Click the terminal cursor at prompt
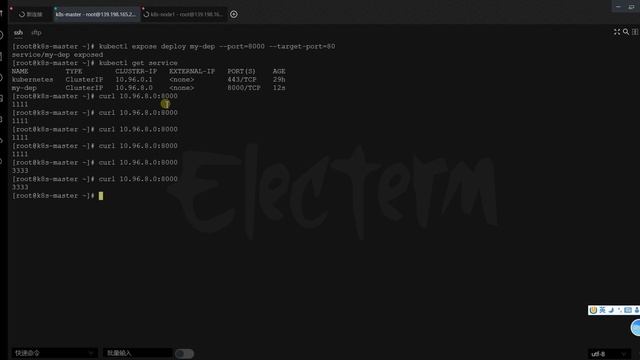Image resolution: width=640 pixels, height=360 pixels. pyautogui.click(x=101, y=196)
